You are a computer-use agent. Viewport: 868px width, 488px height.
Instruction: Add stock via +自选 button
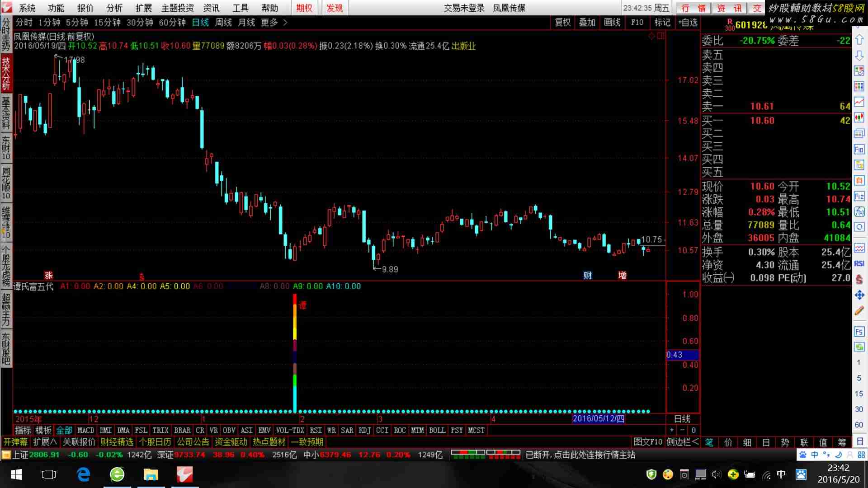pyautogui.click(x=688, y=22)
